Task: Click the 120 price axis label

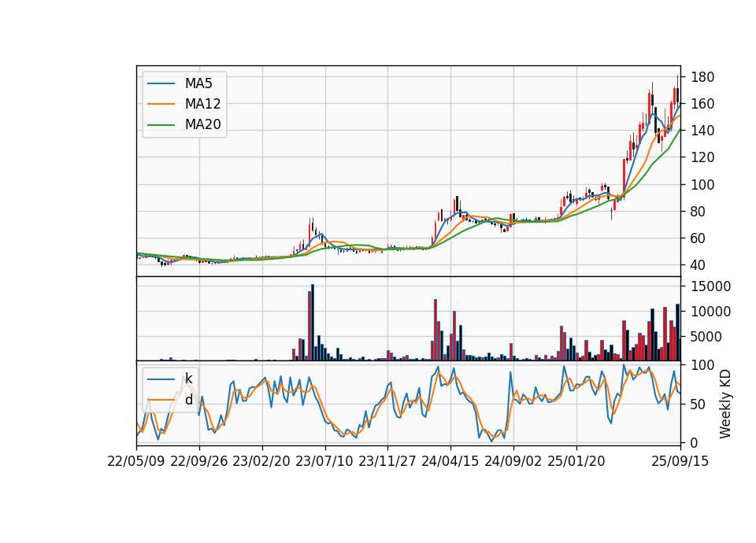Action: pos(702,157)
